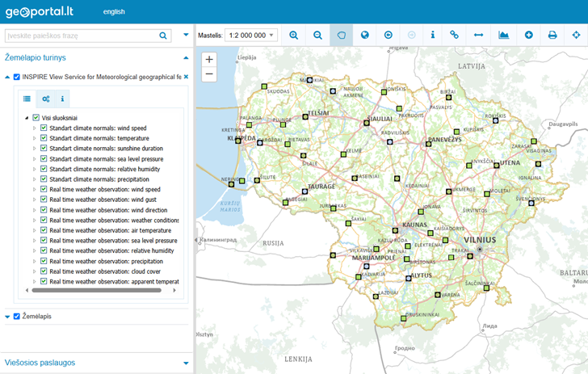Activate the identify info tool
588x374 pixels.
pos(433,35)
